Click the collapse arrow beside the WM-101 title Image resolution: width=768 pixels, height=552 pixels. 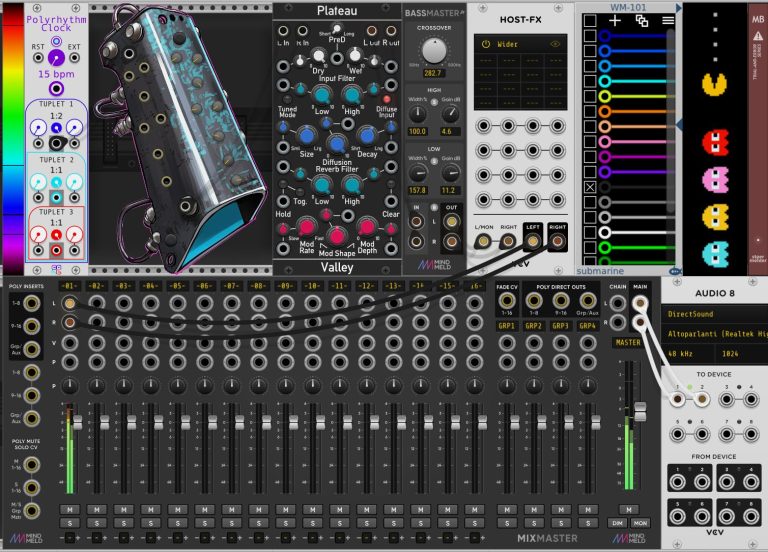[678, 7]
